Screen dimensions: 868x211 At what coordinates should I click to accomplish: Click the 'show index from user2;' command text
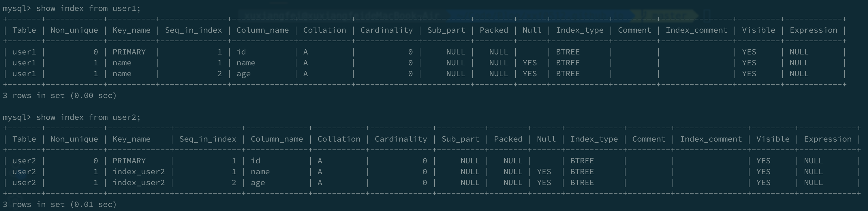88,117
